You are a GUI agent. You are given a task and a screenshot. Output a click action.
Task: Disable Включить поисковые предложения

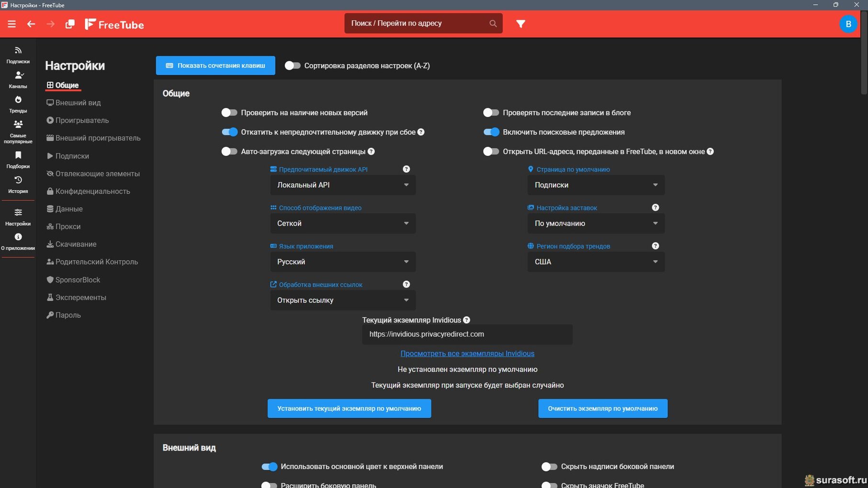click(x=491, y=132)
